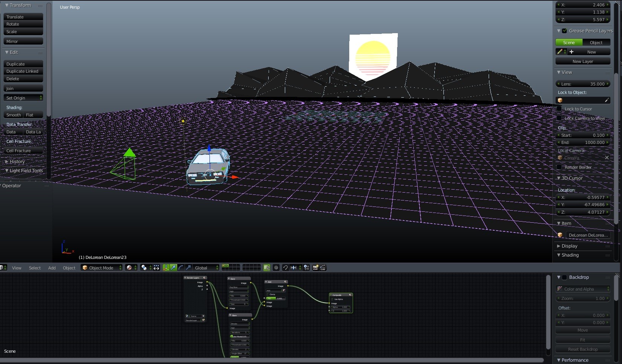Click the eyedropper in Lock to Object

point(606,100)
